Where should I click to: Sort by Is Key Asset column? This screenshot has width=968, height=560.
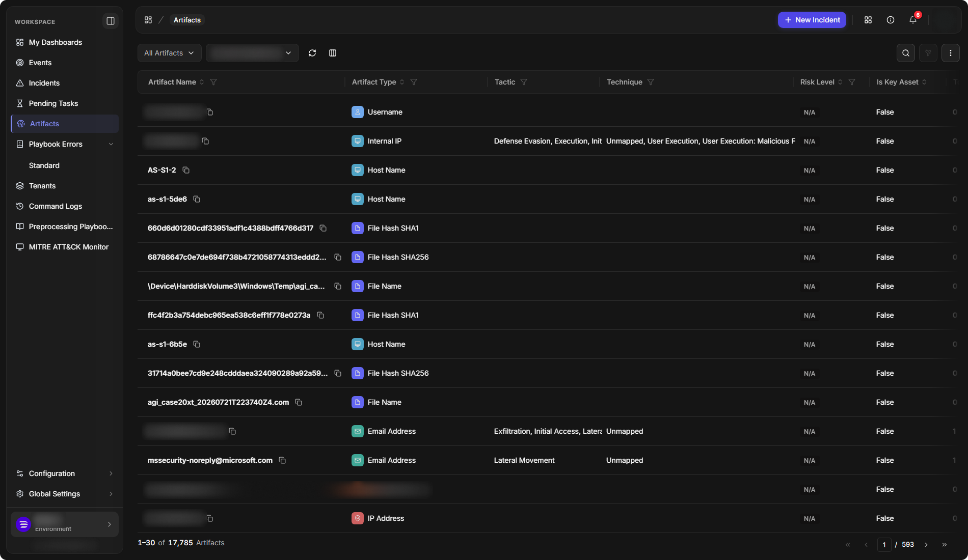pos(924,82)
